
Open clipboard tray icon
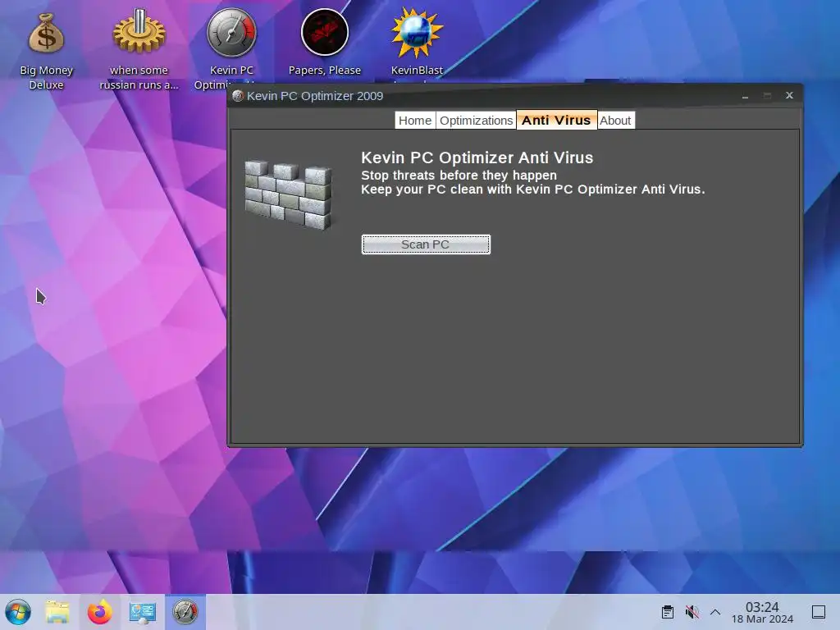[668, 612]
